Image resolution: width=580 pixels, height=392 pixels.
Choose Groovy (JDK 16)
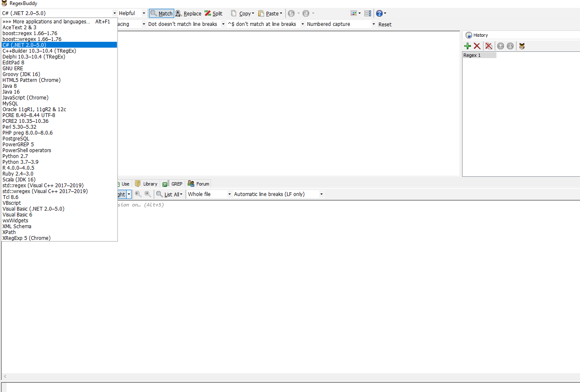pyautogui.click(x=59, y=74)
